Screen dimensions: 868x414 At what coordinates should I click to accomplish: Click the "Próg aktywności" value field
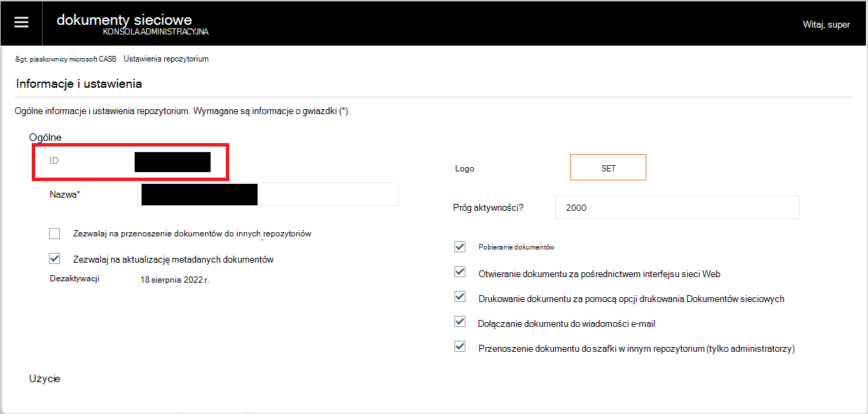677,207
